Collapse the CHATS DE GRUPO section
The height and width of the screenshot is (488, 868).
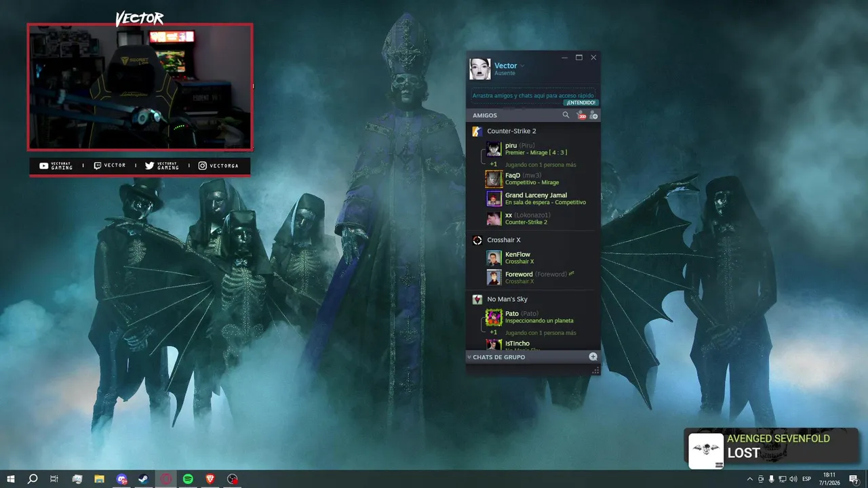pos(469,357)
